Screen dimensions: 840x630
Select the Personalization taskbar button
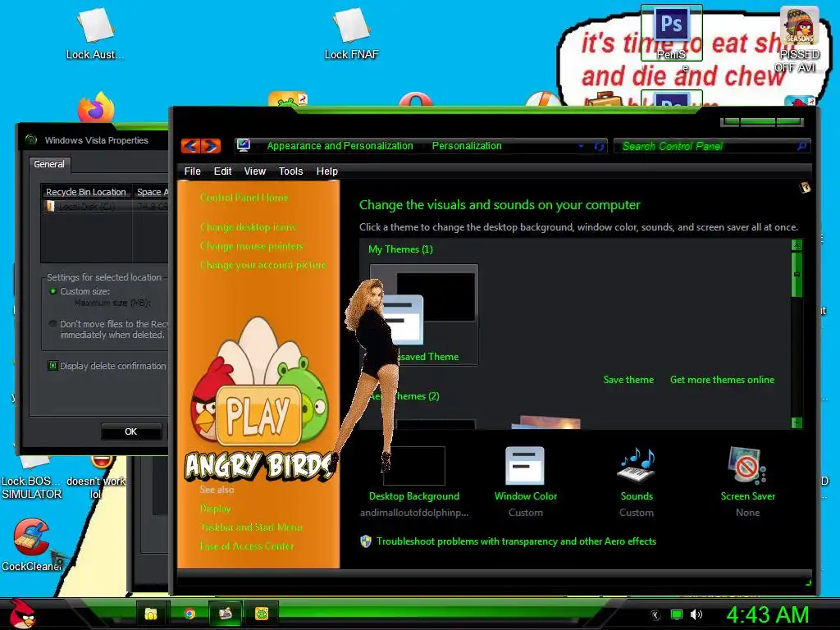226,614
